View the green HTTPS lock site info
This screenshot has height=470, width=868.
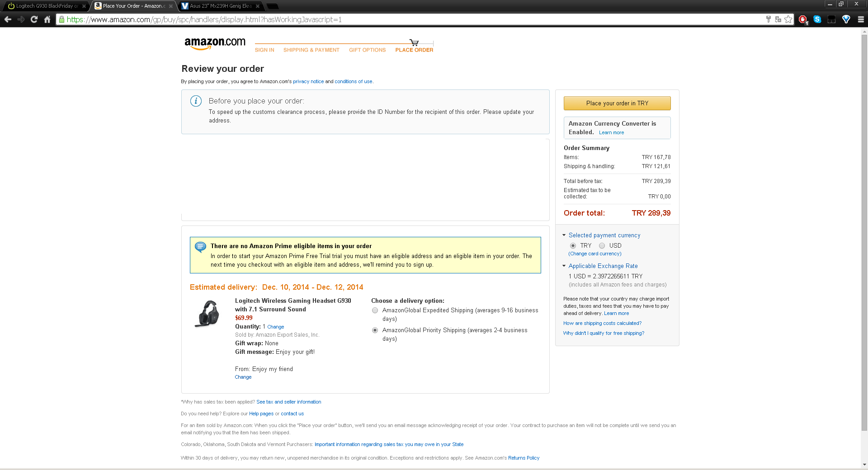click(x=62, y=19)
